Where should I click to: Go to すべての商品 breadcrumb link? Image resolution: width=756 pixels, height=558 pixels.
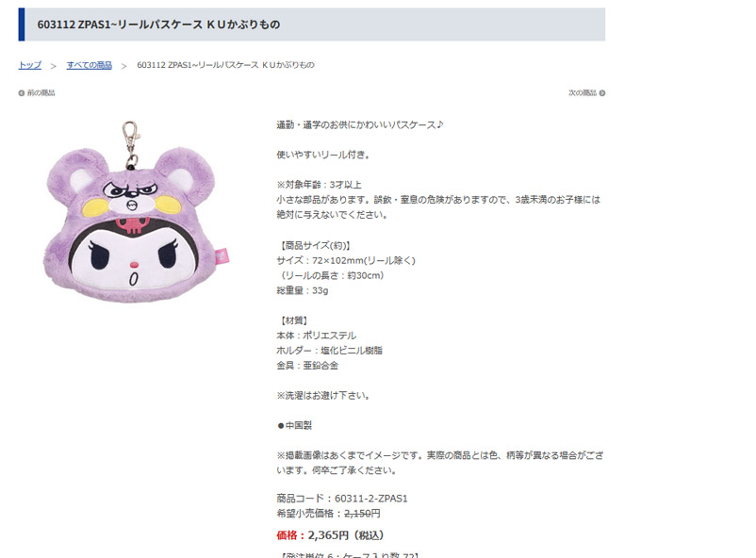click(90, 65)
